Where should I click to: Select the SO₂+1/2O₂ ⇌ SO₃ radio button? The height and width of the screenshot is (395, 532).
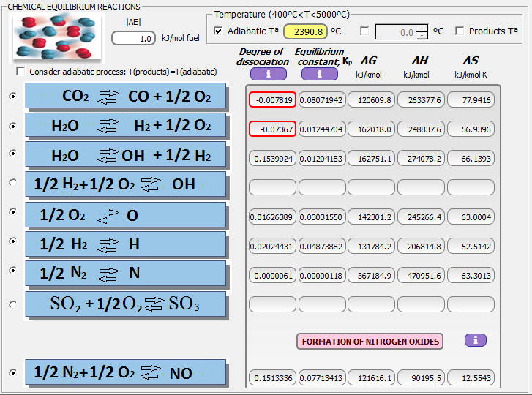(12, 304)
